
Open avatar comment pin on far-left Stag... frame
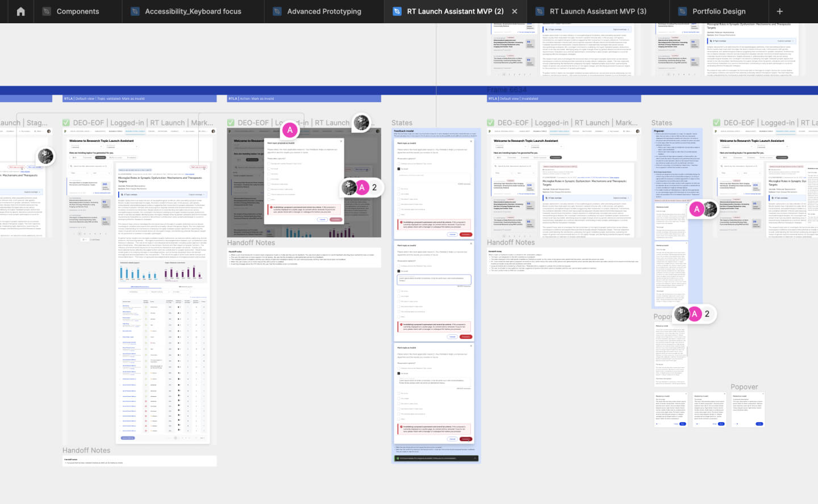pyautogui.click(x=45, y=156)
